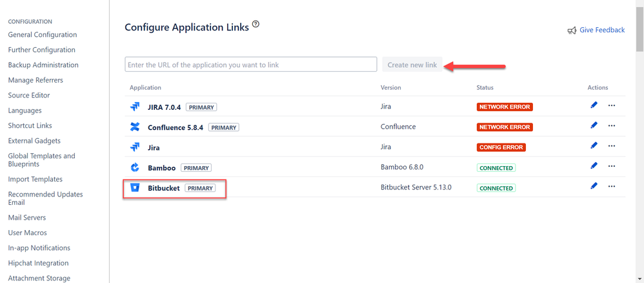
Task: Click the Confluence application icon
Action: tap(135, 127)
